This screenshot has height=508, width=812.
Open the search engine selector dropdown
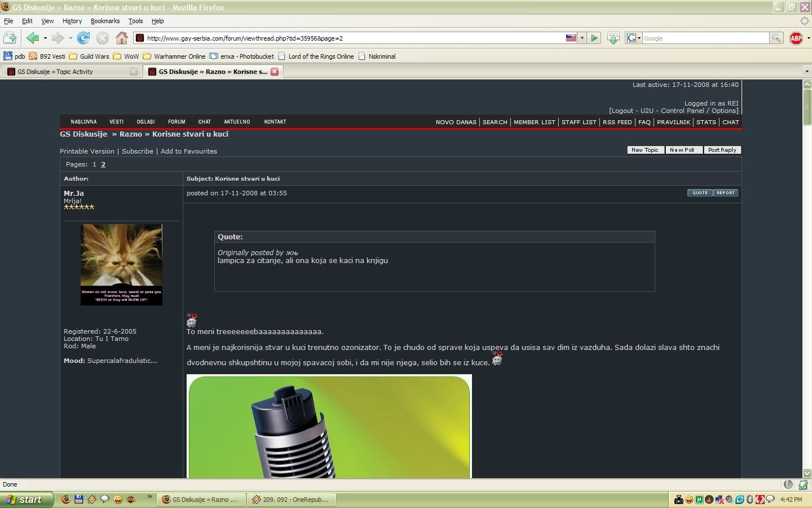click(633, 38)
